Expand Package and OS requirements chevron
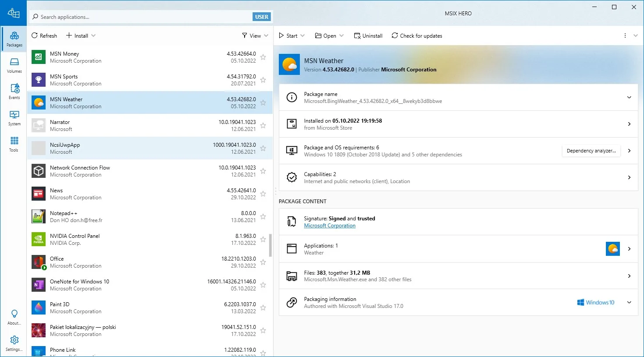644x357 pixels. (629, 151)
